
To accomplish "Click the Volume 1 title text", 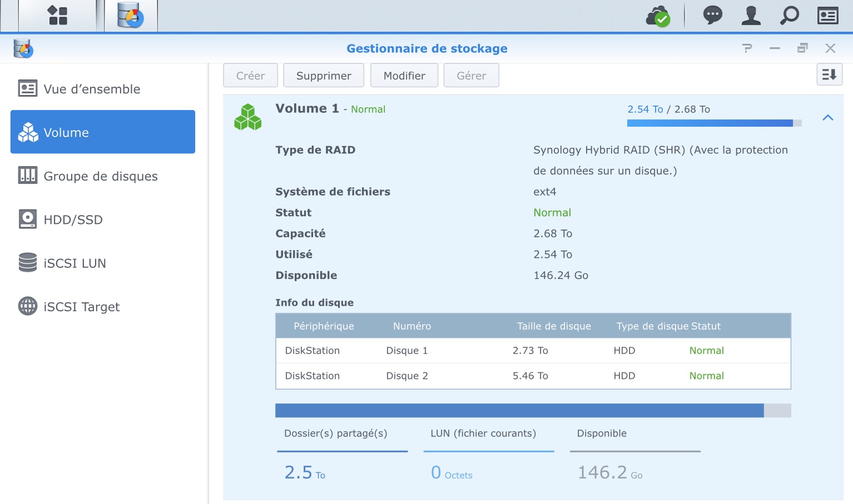I will pyautogui.click(x=307, y=108).
